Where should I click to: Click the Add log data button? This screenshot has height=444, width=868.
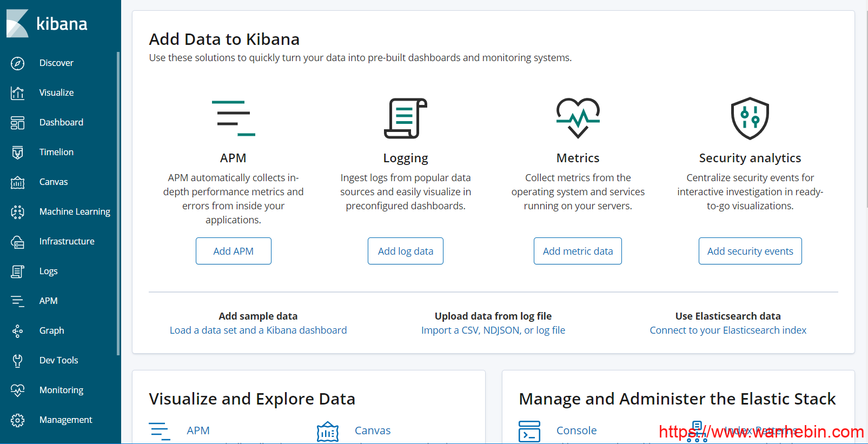pos(406,251)
